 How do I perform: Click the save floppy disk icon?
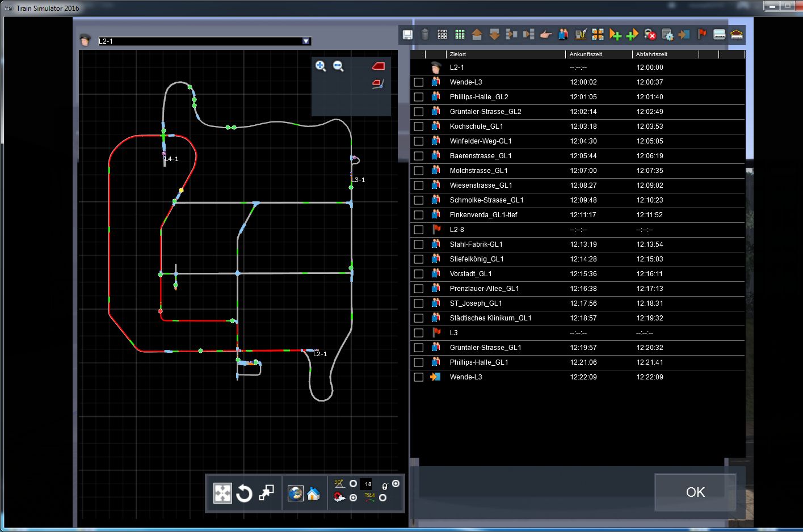pos(407,35)
